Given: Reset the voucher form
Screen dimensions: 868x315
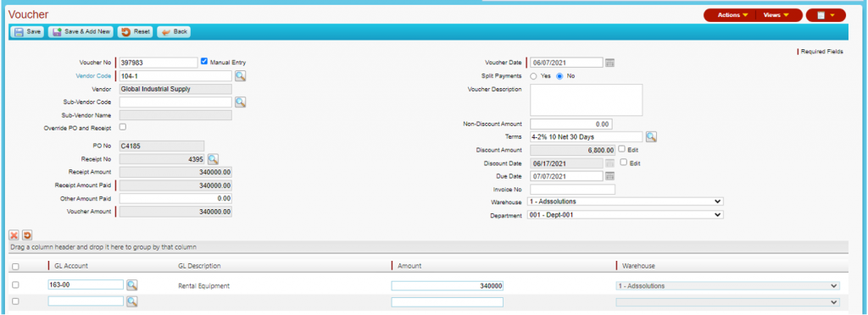Looking at the screenshot, I should pyautogui.click(x=136, y=32).
